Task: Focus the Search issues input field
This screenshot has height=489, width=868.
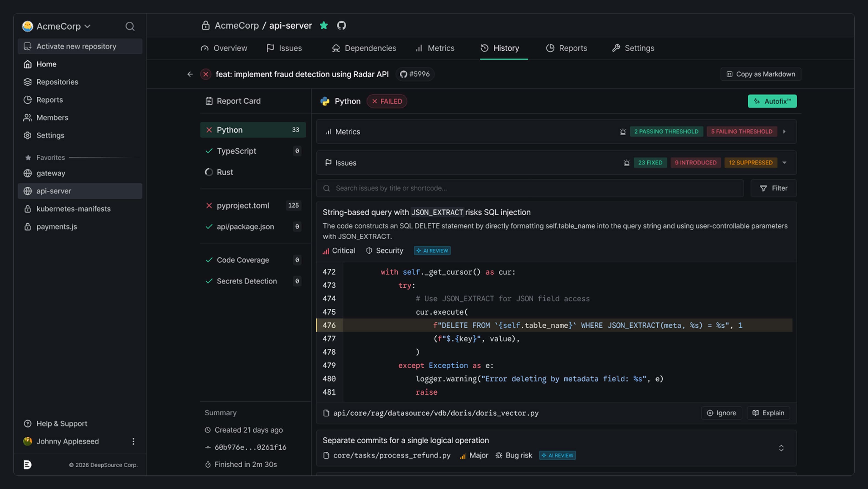Action: coord(530,188)
